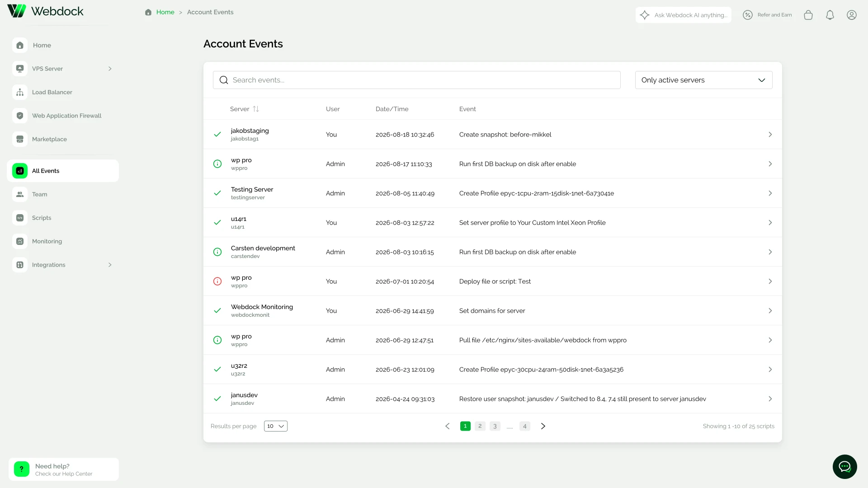868x488 pixels.
Task: Expand the Deploy file or script event
Action: [770, 282]
